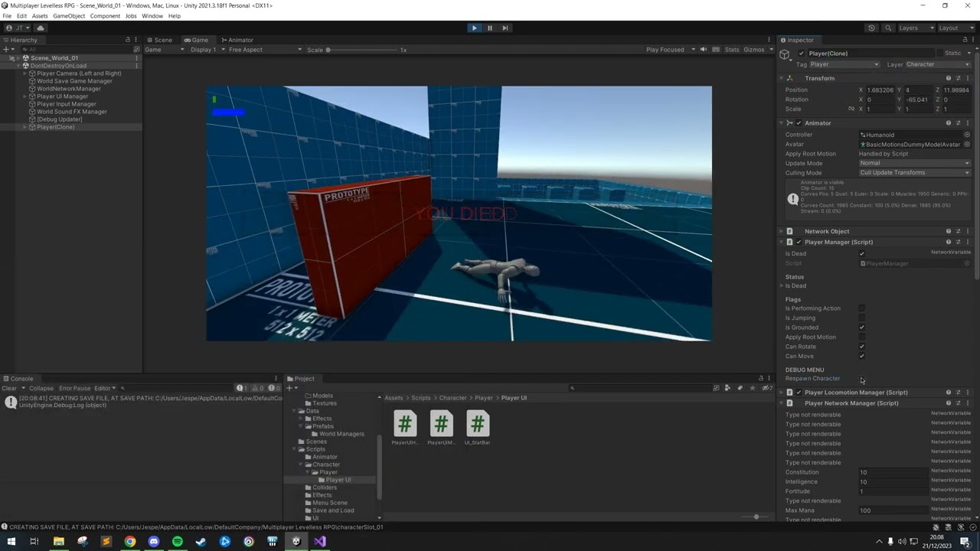Open the Windows Start menu
The width and height of the screenshot is (980, 551).
(11, 542)
